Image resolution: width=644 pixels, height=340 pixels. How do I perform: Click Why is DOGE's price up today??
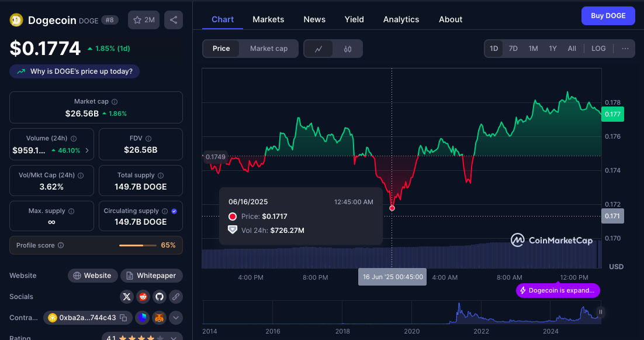pyautogui.click(x=74, y=71)
